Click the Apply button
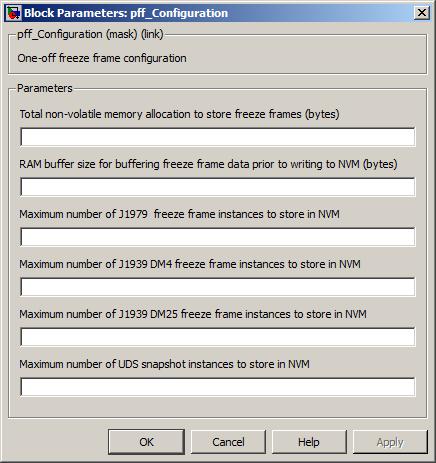This screenshot has width=436, height=463. [x=390, y=442]
